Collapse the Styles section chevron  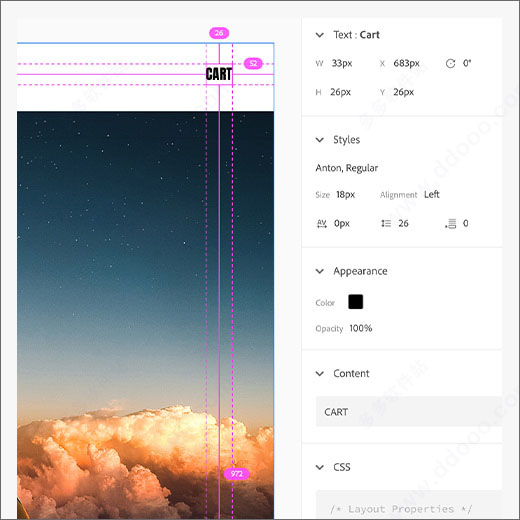(x=320, y=140)
